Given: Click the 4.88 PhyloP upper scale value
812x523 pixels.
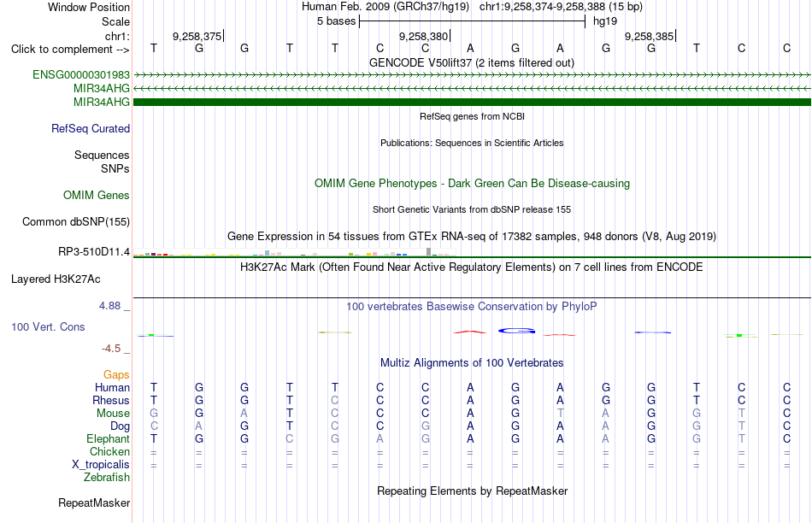Looking at the screenshot, I should 109,306.
